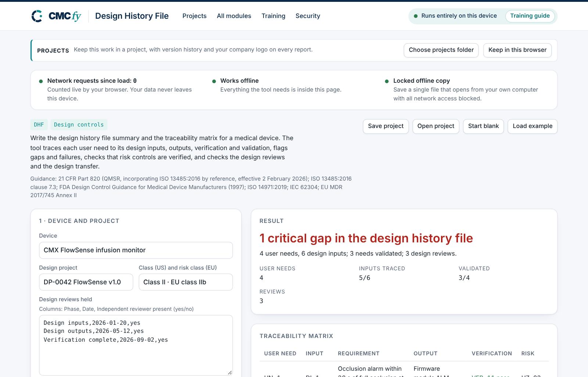Open the Security menu item
Image resolution: width=588 pixels, height=377 pixels.
click(x=308, y=16)
